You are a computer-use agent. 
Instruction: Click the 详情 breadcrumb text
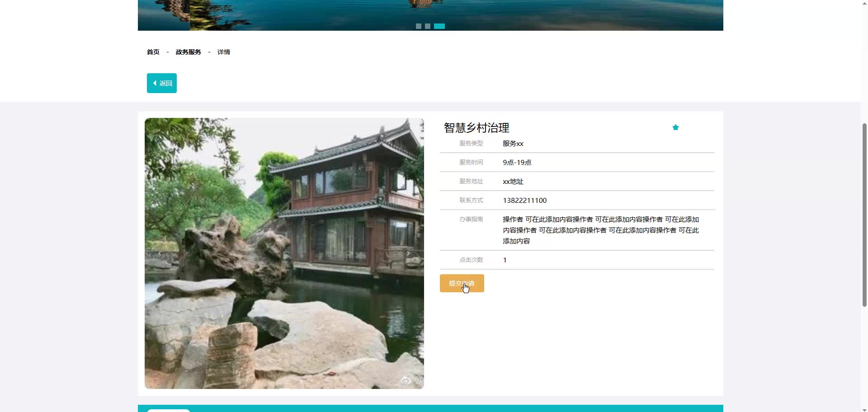[x=224, y=52]
